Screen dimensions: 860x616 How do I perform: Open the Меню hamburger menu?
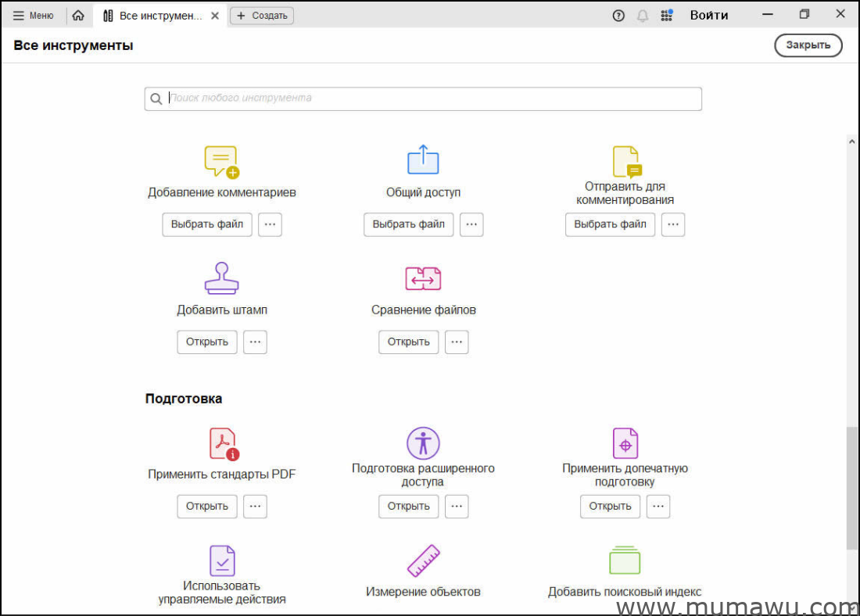tap(34, 15)
